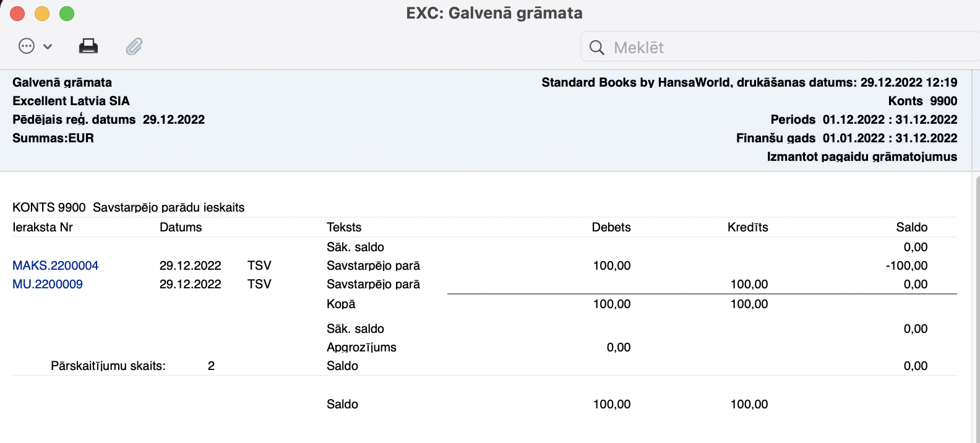980x443 pixels.
Task: Open the MU.2200009 record link
Action: [48, 284]
